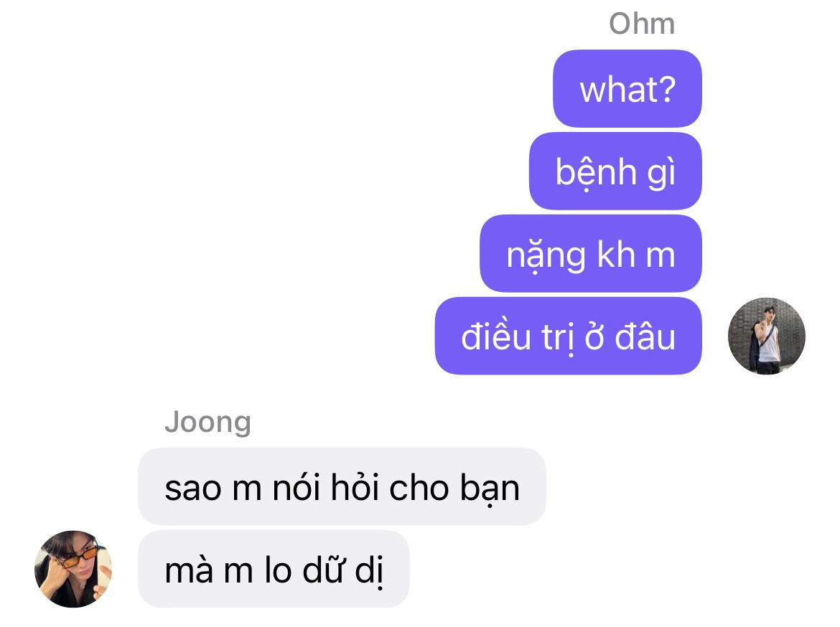This screenshot has width=840, height=627.
Task: Click the word "đâu" in Ohm's last message
Action: 645,336
